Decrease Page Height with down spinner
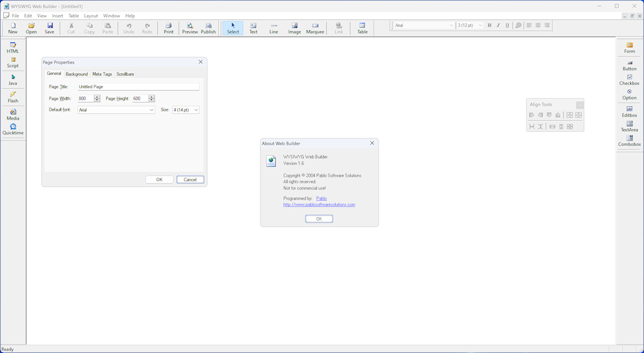The image size is (644, 353). click(152, 100)
